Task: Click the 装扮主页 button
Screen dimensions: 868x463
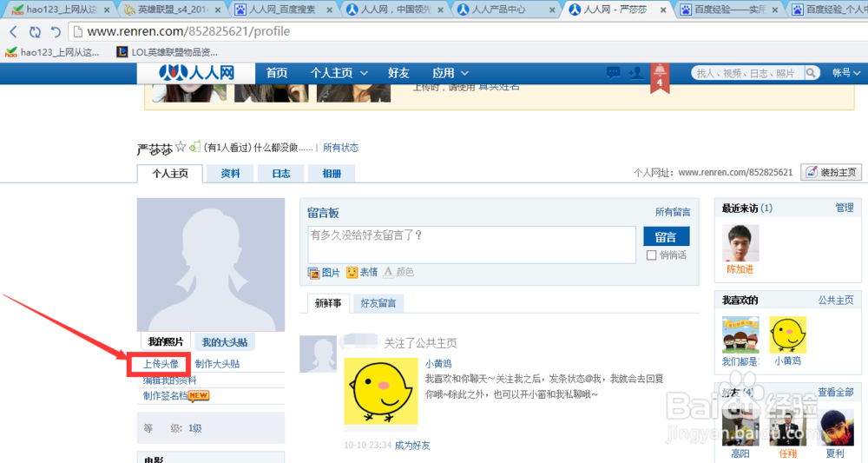Action: [831, 172]
